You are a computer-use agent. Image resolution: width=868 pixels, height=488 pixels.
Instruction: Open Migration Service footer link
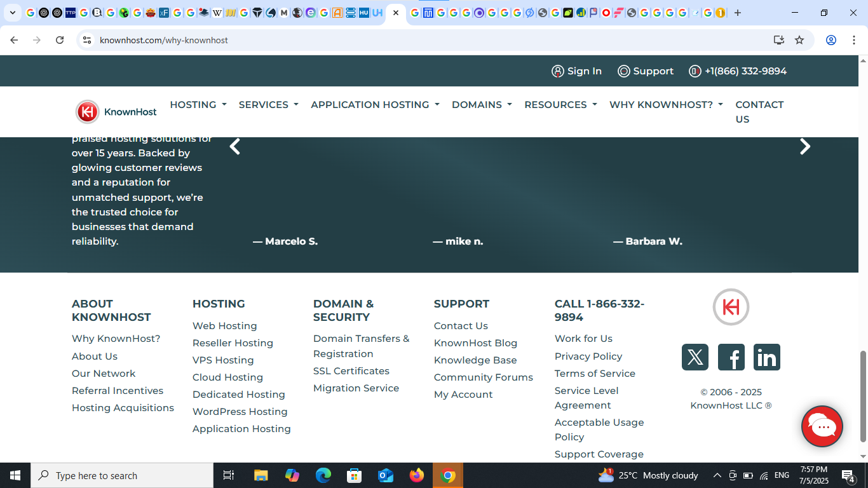click(356, 388)
